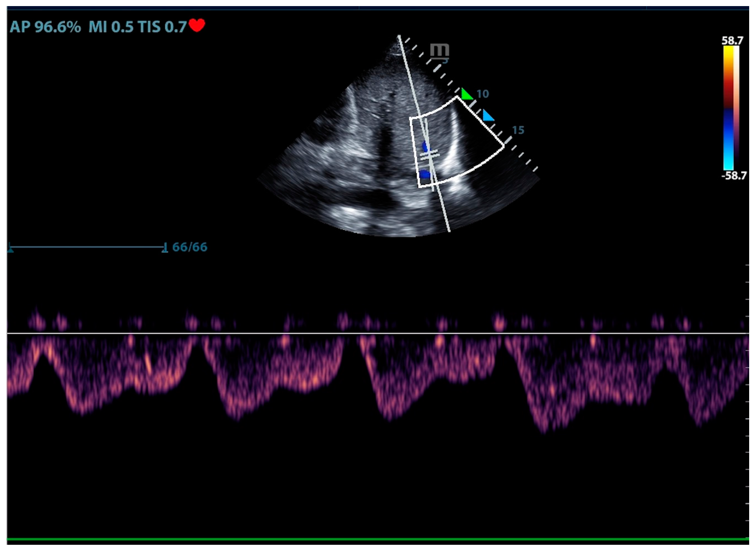Click the cine loop left start marker

coord(11,249)
